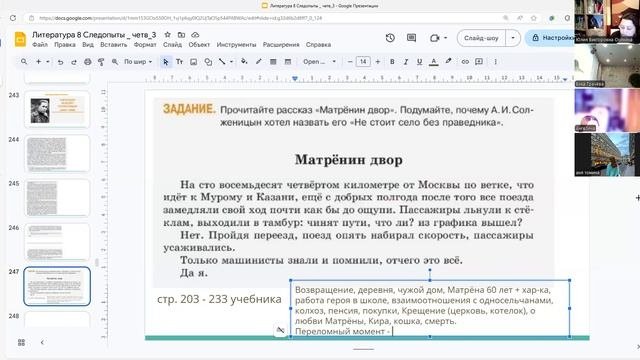The image size is (640, 360).
Task: Insert image icon
Action: click(x=193, y=62)
